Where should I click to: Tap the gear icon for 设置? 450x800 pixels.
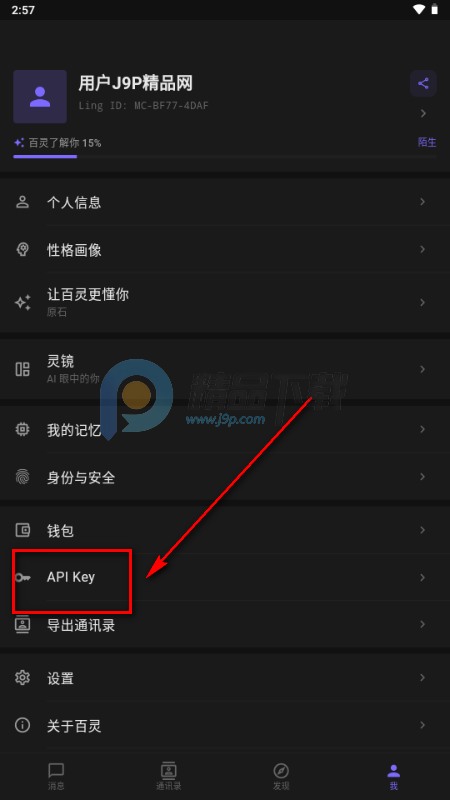click(x=22, y=678)
